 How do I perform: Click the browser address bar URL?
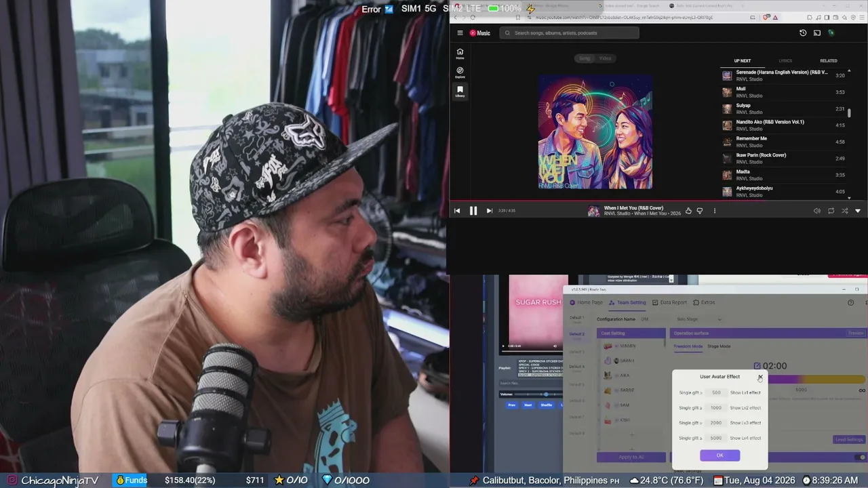click(624, 18)
